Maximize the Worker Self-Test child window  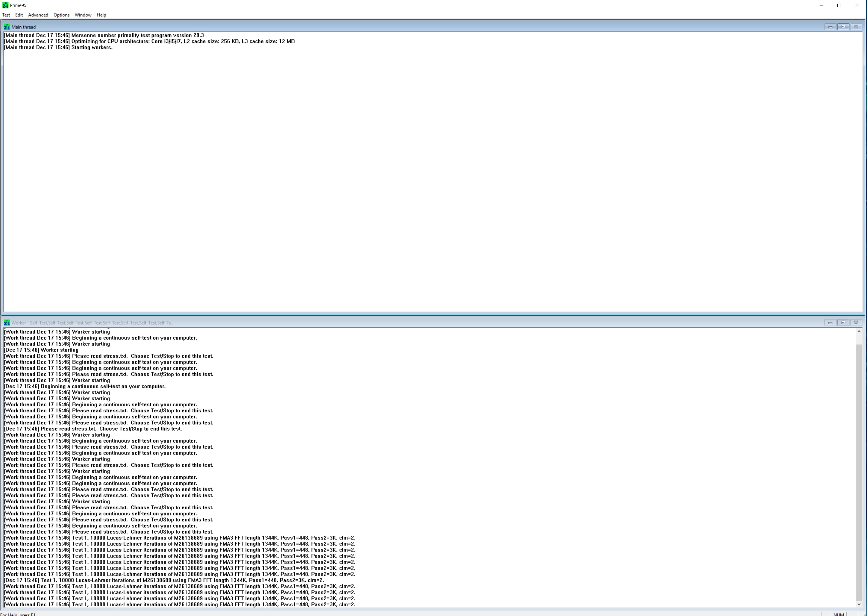(843, 322)
